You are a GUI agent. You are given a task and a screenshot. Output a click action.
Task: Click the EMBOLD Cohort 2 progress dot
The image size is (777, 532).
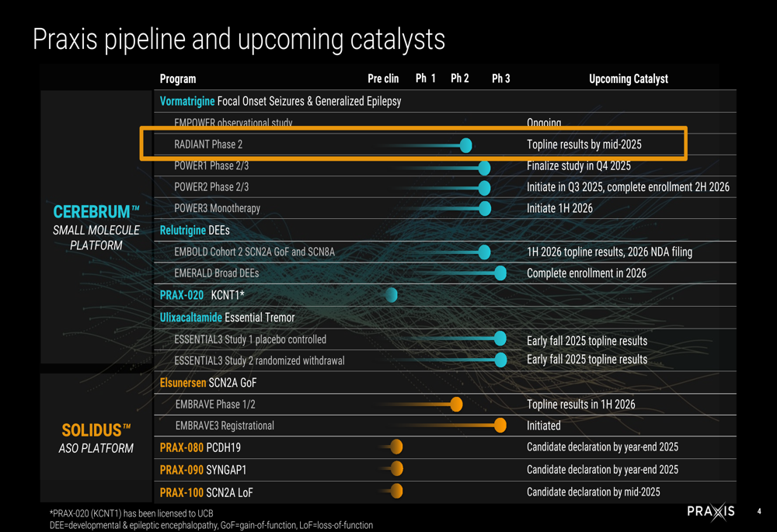point(484,252)
